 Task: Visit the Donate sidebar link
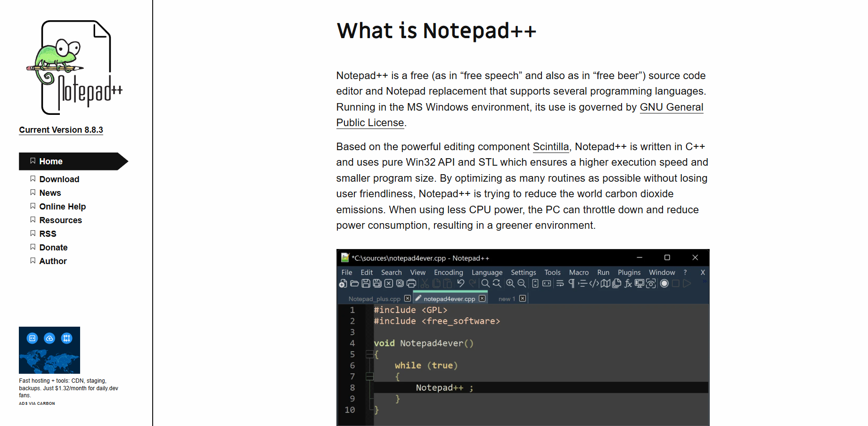coord(54,248)
